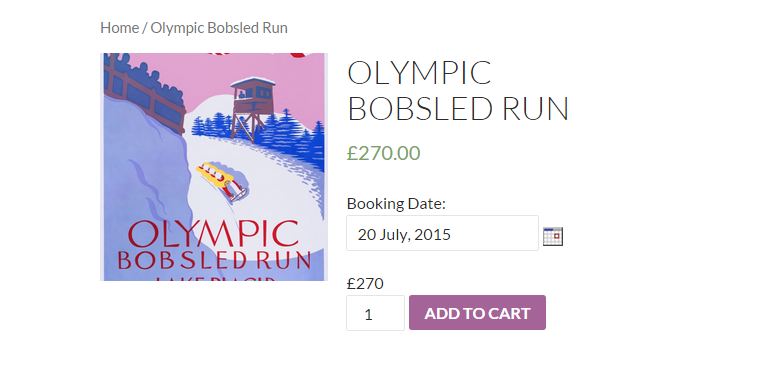Click the cut-off Lake Placid text on poster
The height and width of the screenshot is (381, 759).
[215, 278]
